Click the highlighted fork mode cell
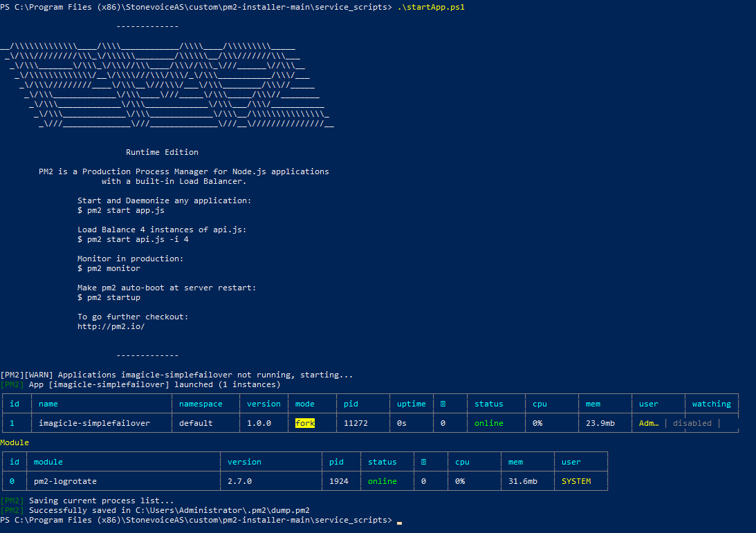The image size is (756, 533). [x=304, y=423]
